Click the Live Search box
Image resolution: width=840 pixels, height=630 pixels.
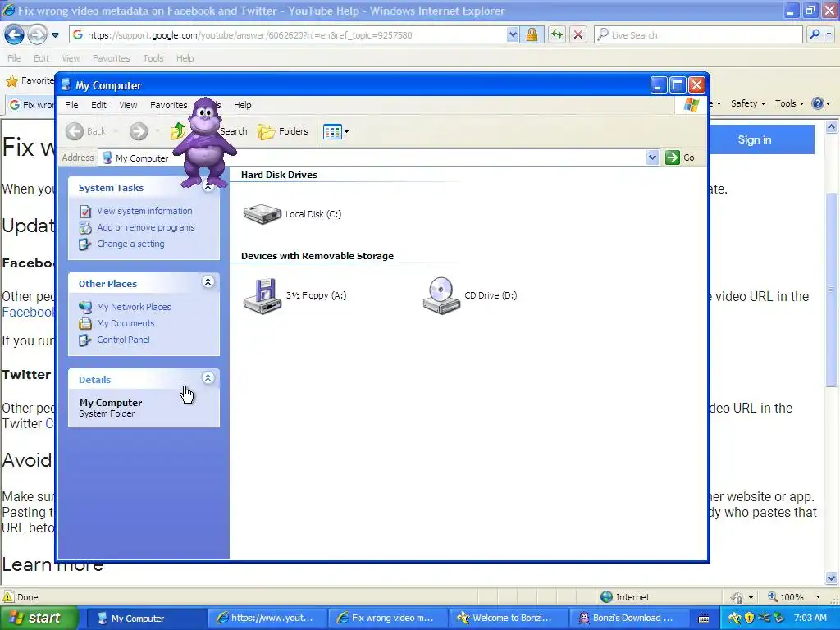point(699,35)
